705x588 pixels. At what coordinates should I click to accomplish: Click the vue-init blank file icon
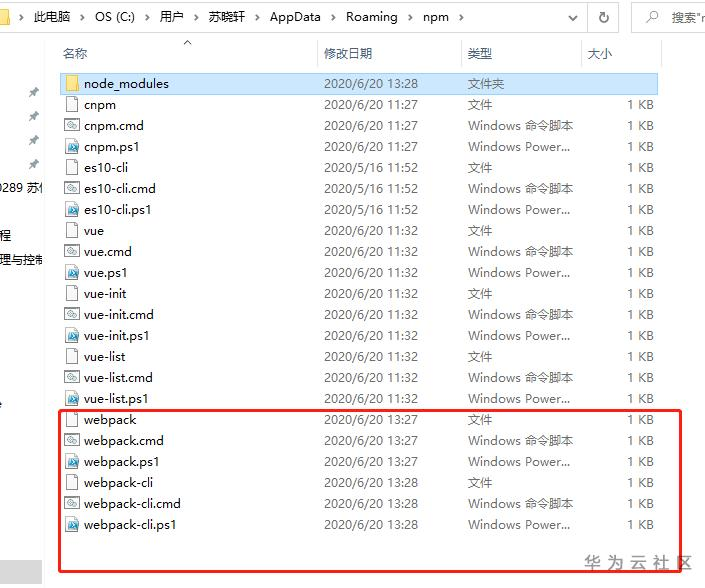tap(72, 294)
